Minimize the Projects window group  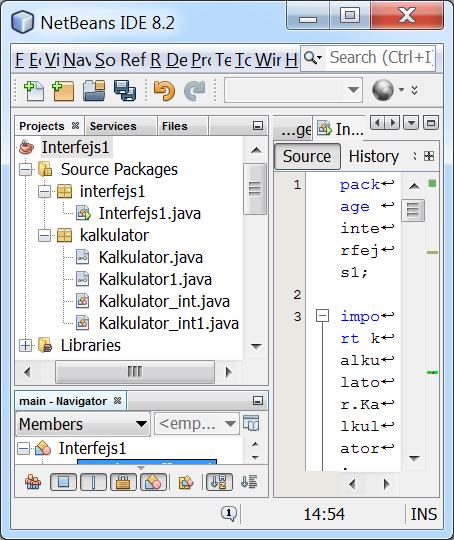point(258,125)
